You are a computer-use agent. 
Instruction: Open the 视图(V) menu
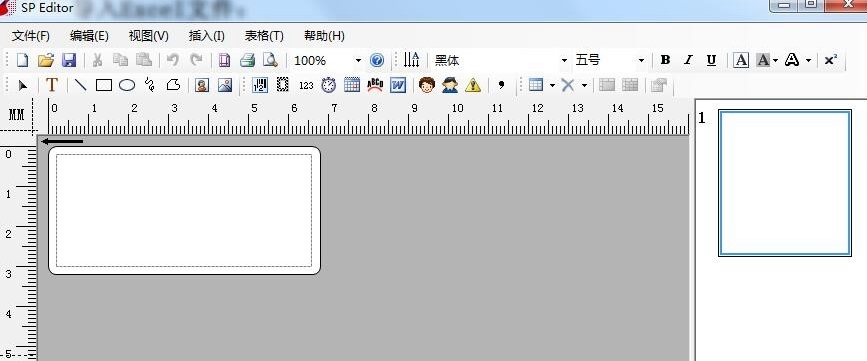click(149, 36)
